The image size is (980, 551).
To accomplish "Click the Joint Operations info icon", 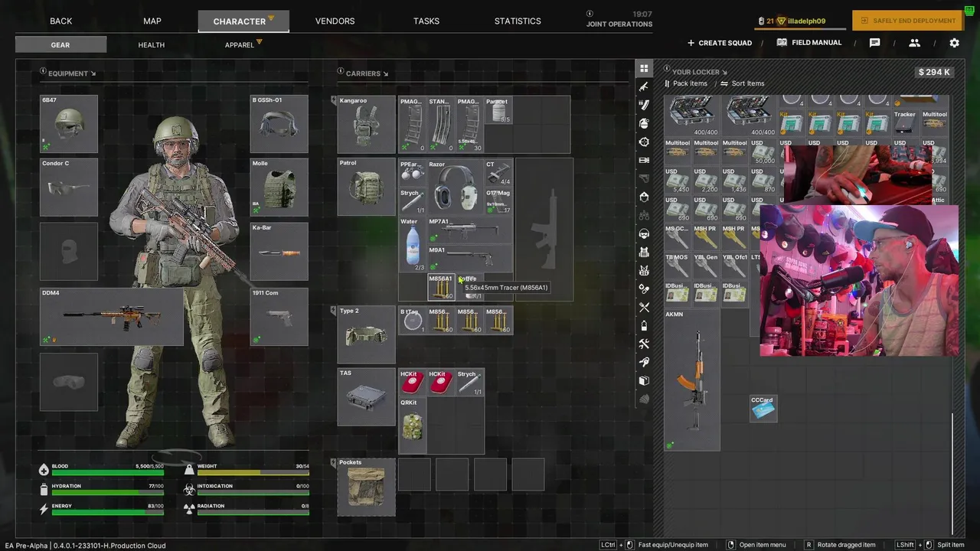I will click(590, 14).
